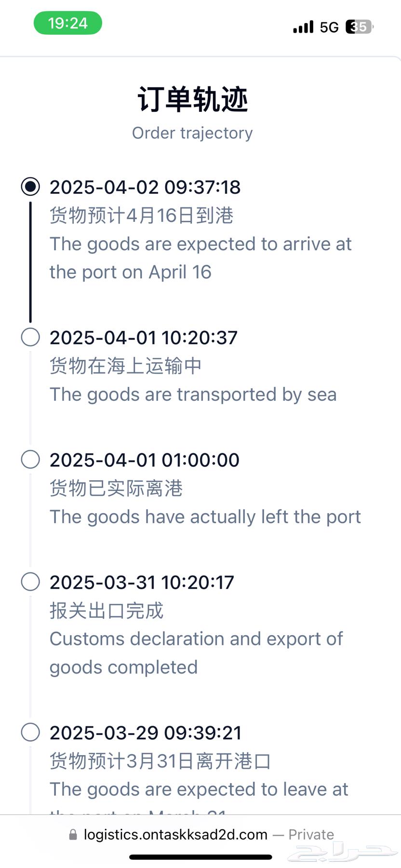The width and height of the screenshot is (401, 868).
Task: Tap the padlock icon in address bar
Action: (73, 835)
